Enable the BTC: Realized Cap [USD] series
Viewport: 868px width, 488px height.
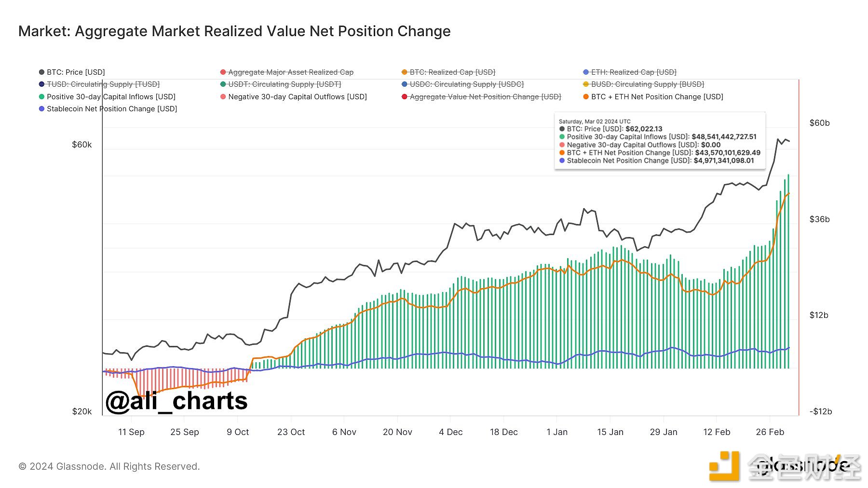tap(452, 72)
